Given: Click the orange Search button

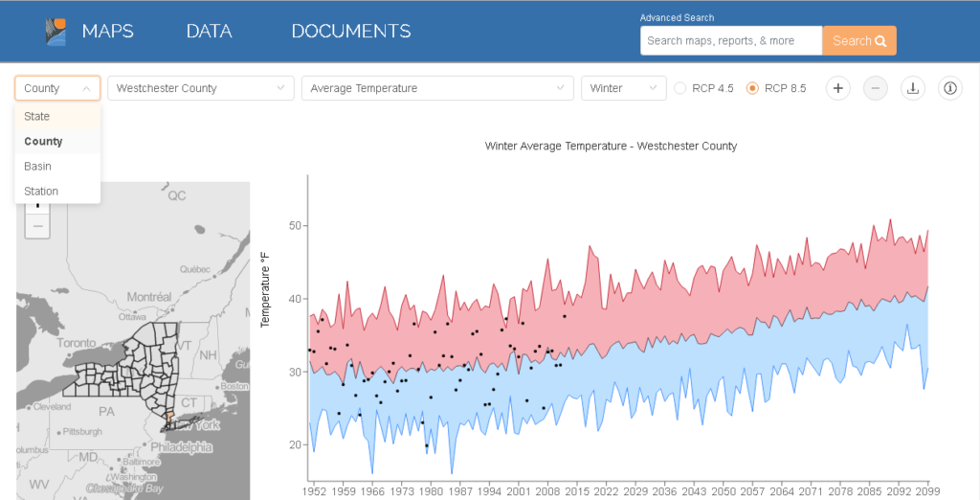Looking at the screenshot, I should point(859,40).
